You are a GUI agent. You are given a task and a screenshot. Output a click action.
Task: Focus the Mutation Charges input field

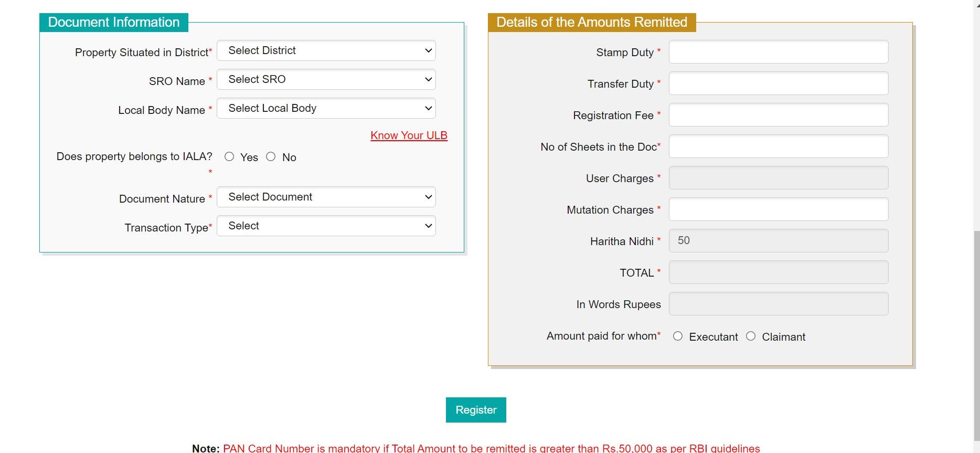click(779, 209)
